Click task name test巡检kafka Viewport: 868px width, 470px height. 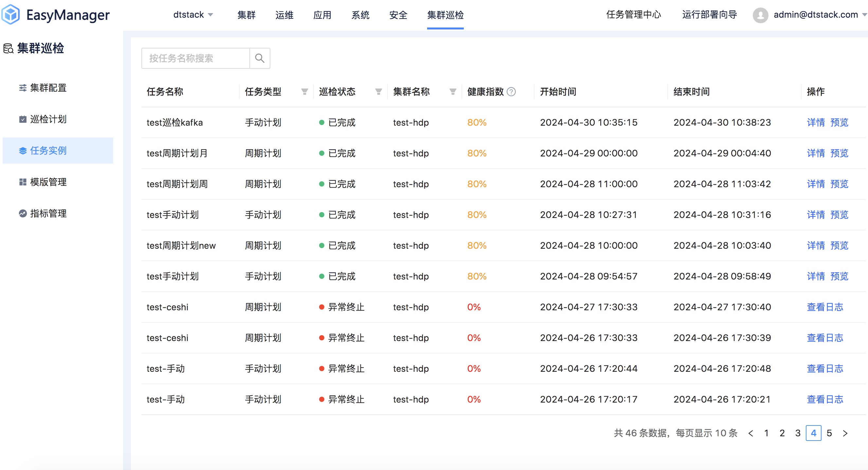click(174, 123)
